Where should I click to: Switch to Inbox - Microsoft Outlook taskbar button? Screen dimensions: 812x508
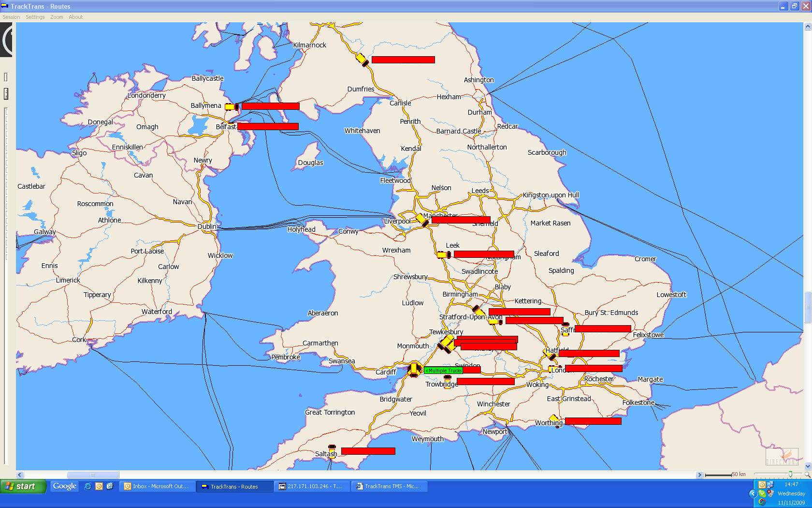click(x=157, y=486)
